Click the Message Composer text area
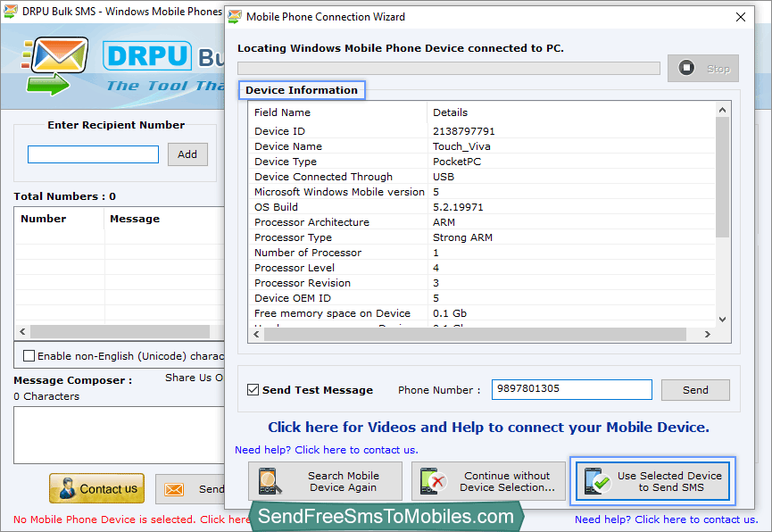The width and height of the screenshot is (772, 532). 119,435
